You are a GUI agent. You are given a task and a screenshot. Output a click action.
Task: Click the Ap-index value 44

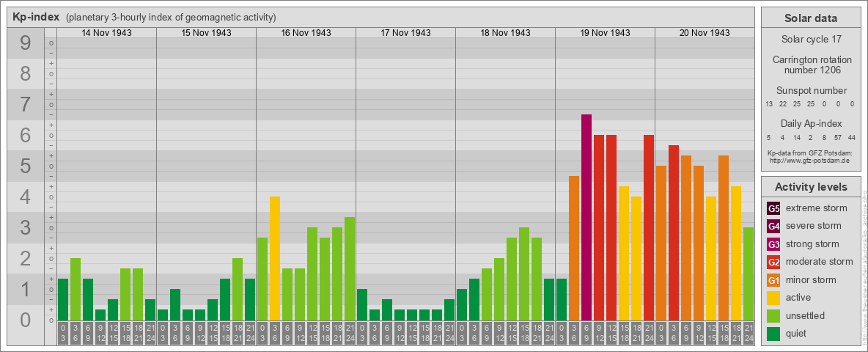coord(853,137)
